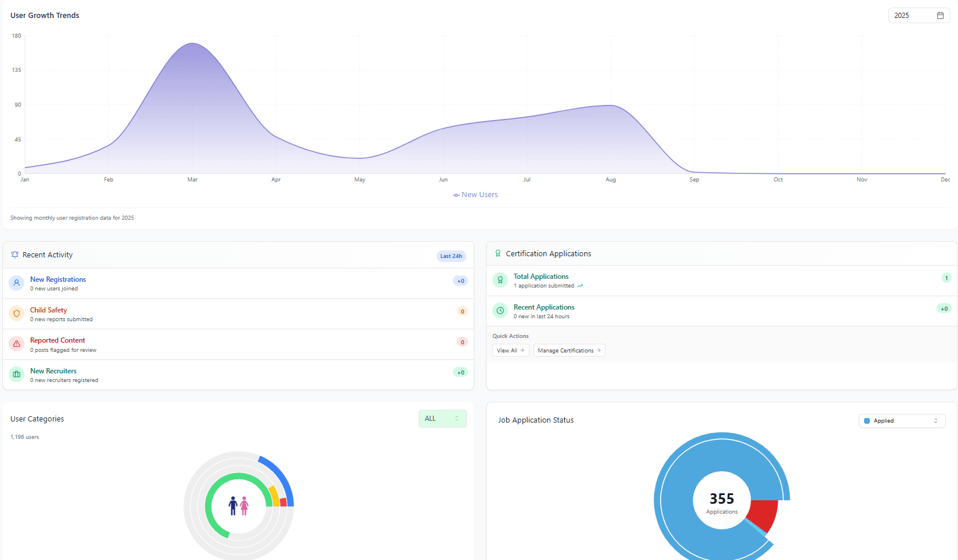958x560 pixels.
Task: Click the clock icon next to Recent Applications
Action: (x=500, y=310)
